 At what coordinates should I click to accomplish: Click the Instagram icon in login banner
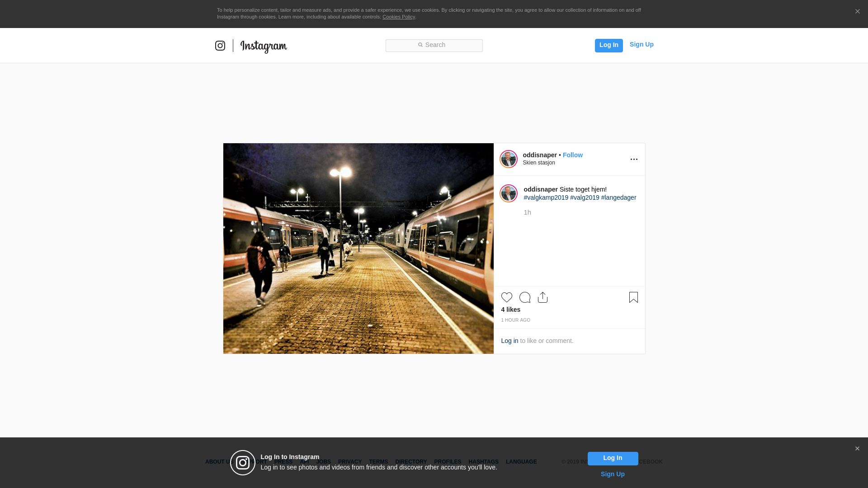[243, 463]
